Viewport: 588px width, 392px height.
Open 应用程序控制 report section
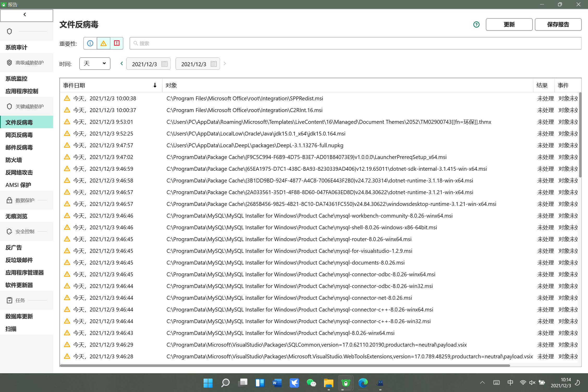tap(27, 91)
